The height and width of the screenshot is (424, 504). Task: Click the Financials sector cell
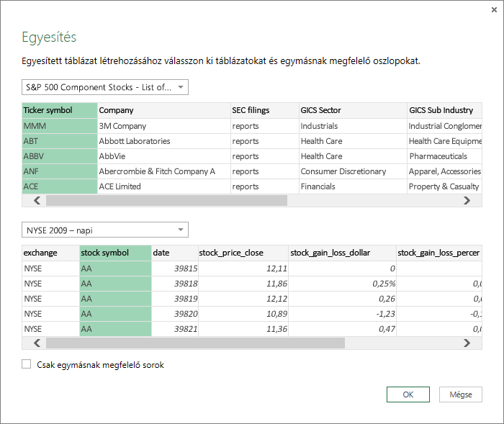pyautogui.click(x=353, y=186)
